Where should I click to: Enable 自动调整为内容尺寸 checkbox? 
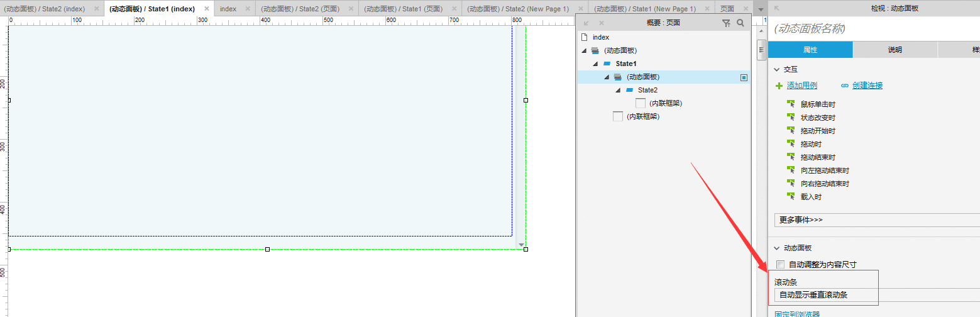781,264
